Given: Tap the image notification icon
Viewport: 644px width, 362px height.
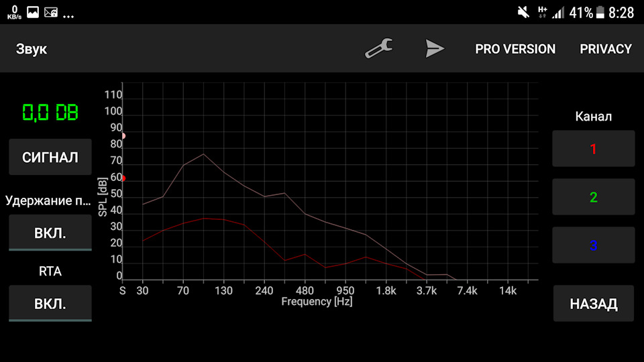Looking at the screenshot, I should 33,12.
